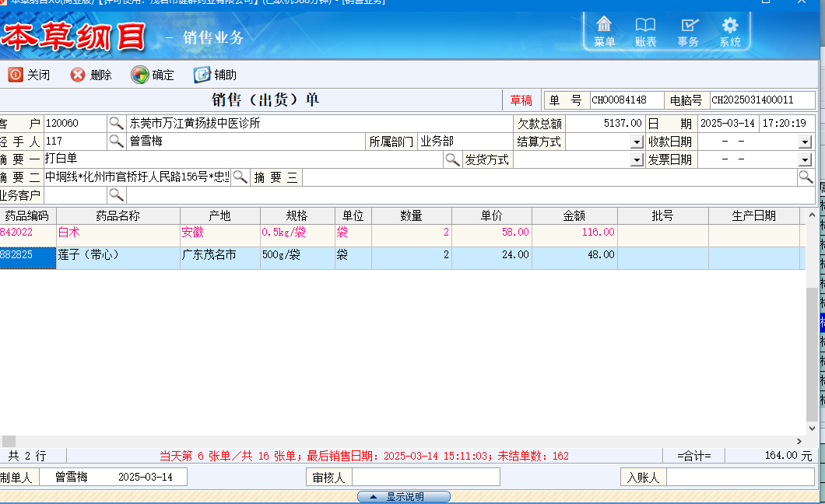The height and width of the screenshot is (504, 825).
Task: Click the 业务客户 magnifier icon
Action: [116, 195]
